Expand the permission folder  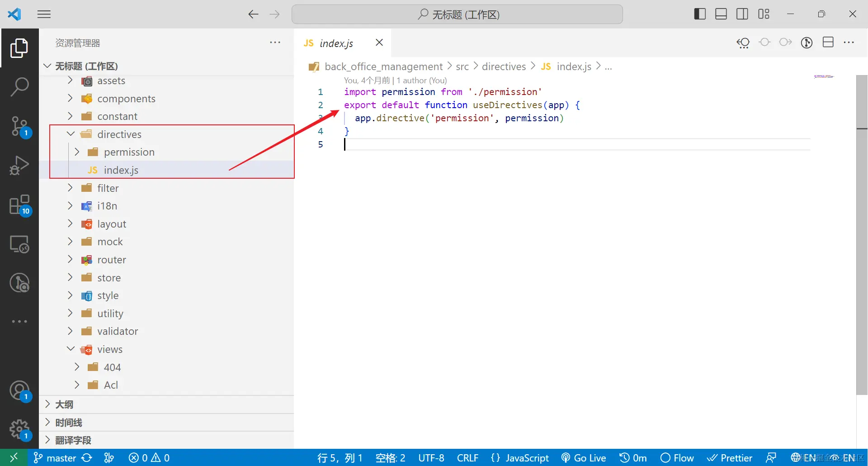pyautogui.click(x=77, y=152)
